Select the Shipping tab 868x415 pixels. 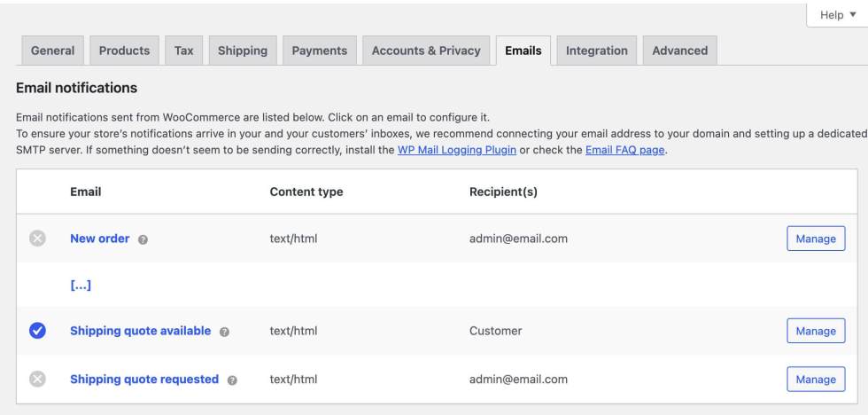[x=243, y=51]
